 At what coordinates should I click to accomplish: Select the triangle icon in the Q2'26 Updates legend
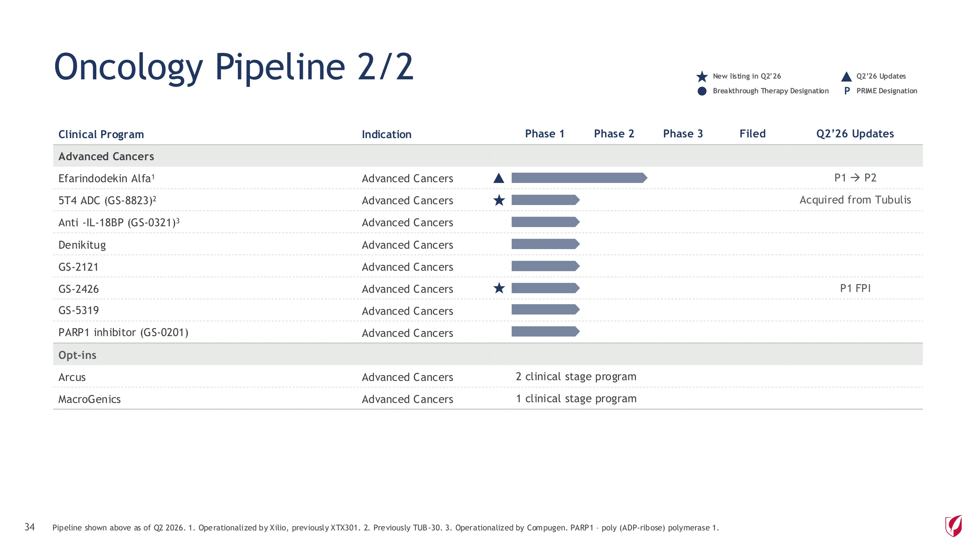tap(846, 76)
